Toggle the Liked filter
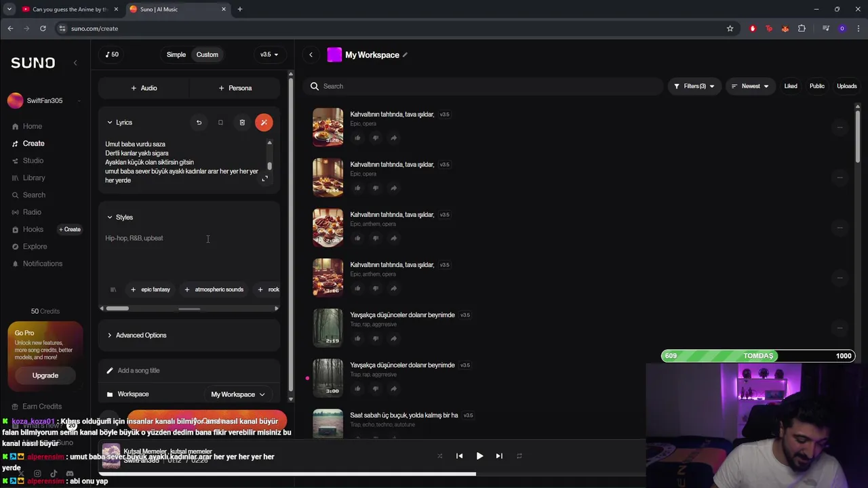 pos(791,86)
